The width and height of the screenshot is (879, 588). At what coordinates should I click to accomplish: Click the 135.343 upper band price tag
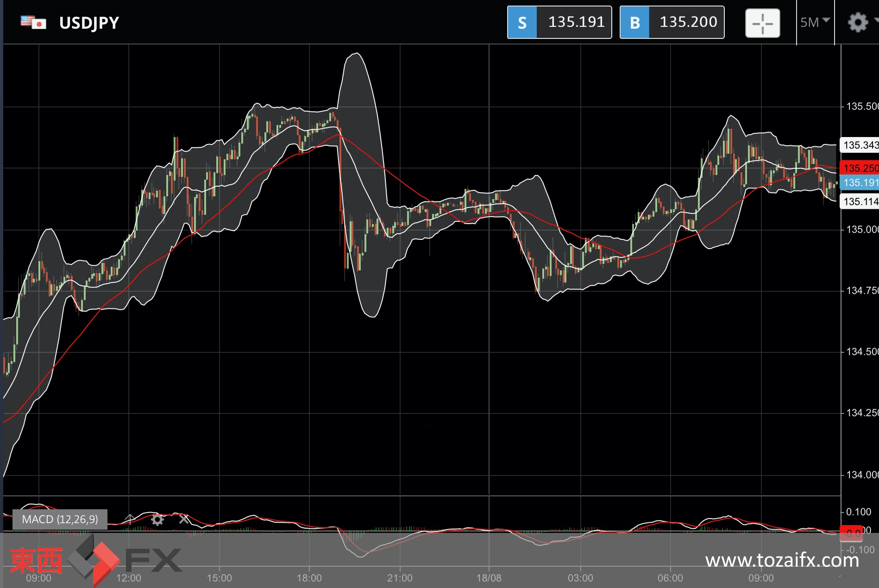click(x=860, y=145)
